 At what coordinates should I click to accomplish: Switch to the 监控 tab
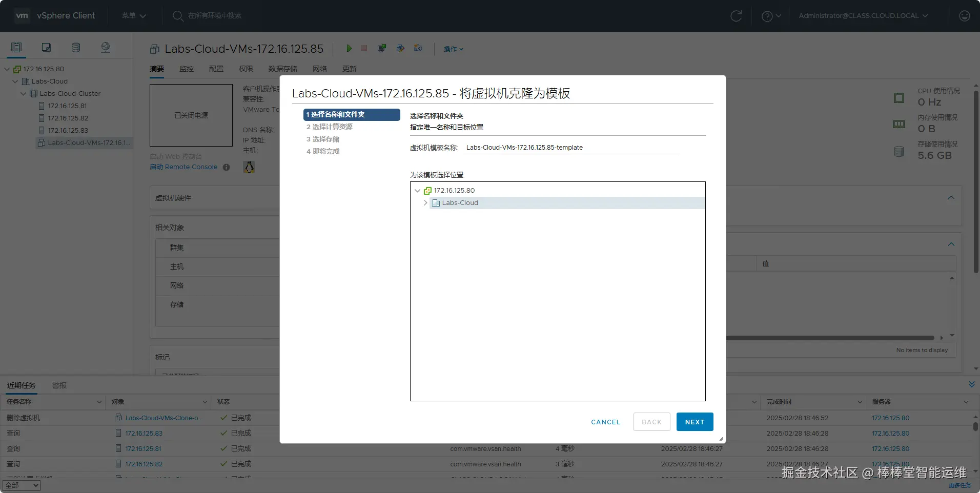click(x=187, y=69)
